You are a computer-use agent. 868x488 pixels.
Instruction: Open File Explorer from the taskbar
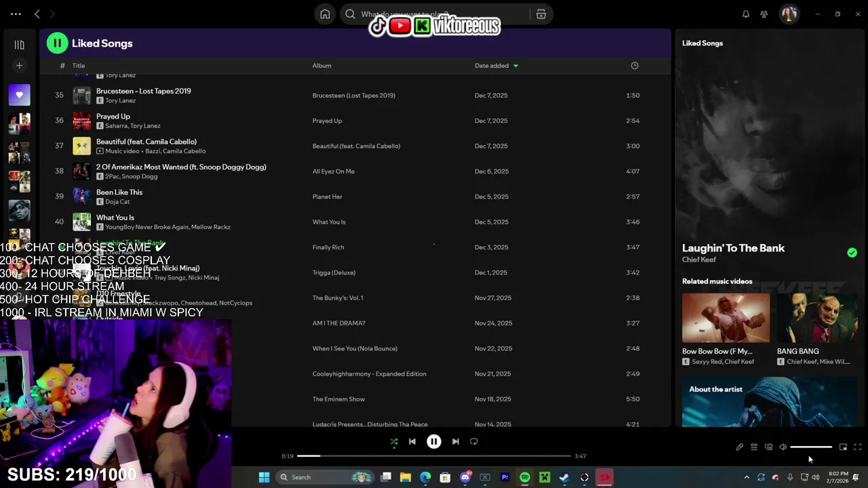406,477
